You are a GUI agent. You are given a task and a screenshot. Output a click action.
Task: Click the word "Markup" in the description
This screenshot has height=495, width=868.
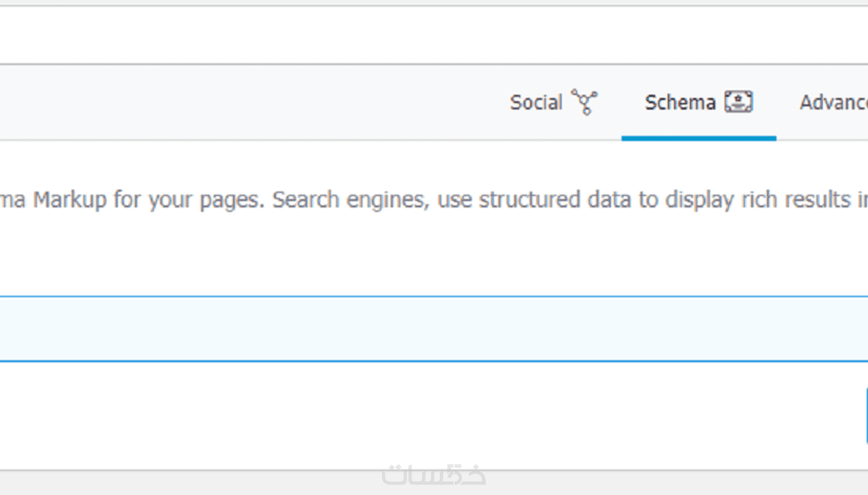click(70, 200)
